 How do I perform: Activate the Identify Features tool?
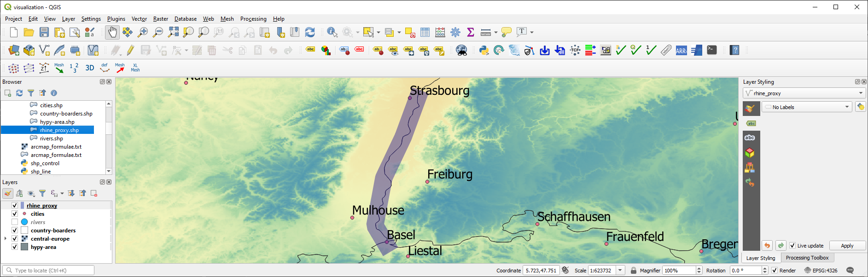tap(332, 32)
